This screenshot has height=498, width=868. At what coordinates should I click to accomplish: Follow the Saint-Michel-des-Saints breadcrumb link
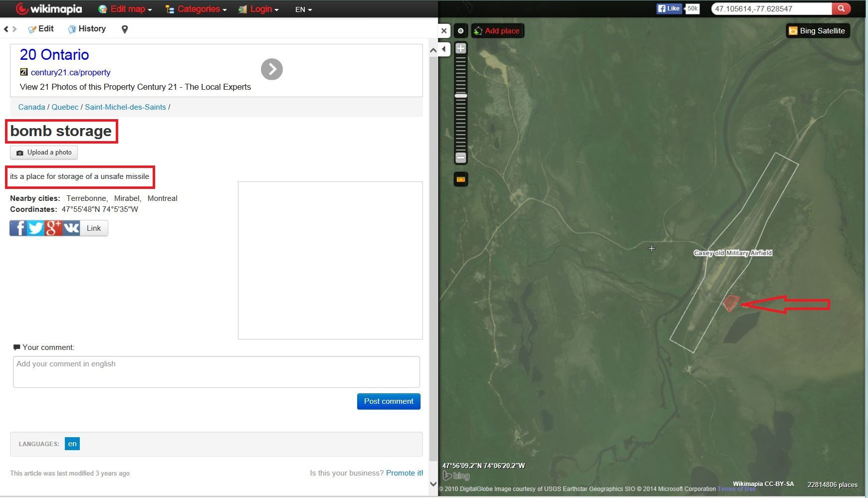[x=125, y=107]
